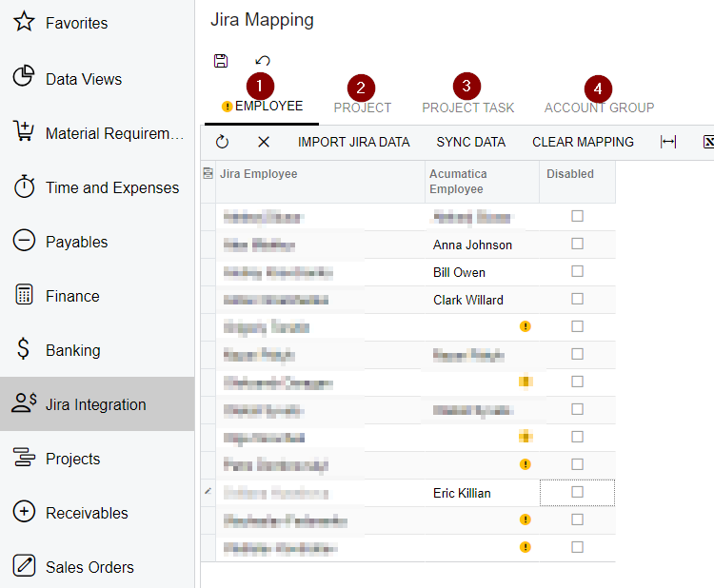Open the Projects workspace label
The image size is (714, 588).
click(x=73, y=459)
